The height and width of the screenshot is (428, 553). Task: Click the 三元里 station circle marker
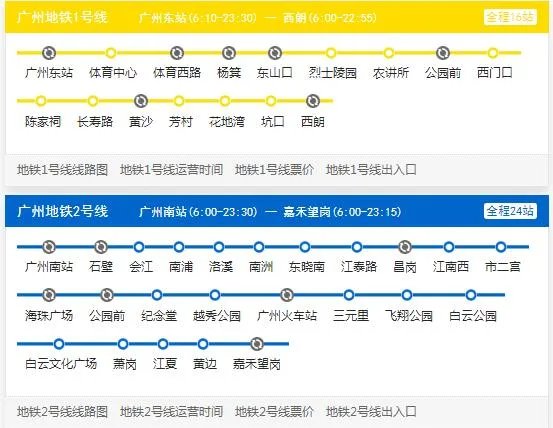click(349, 295)
